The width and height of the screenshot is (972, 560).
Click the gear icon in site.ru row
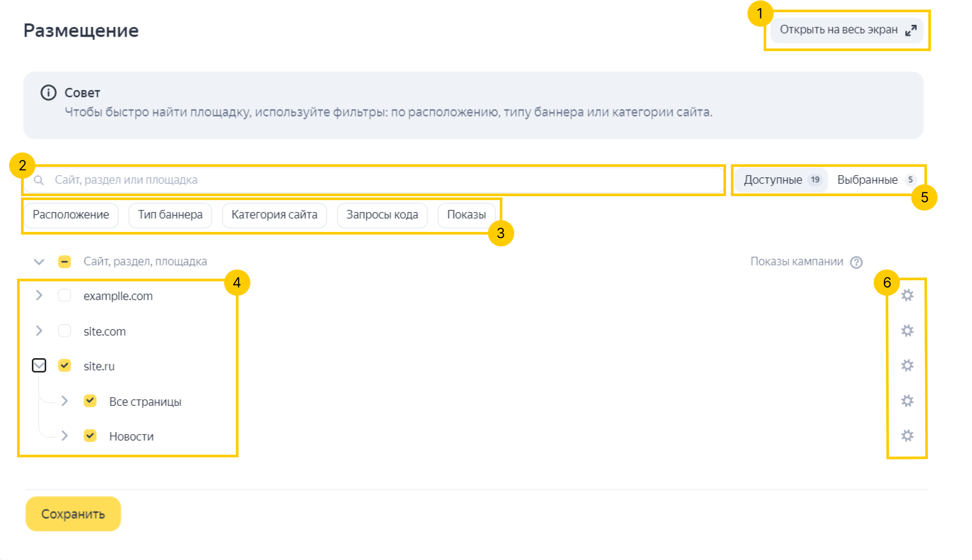point(907,366)
